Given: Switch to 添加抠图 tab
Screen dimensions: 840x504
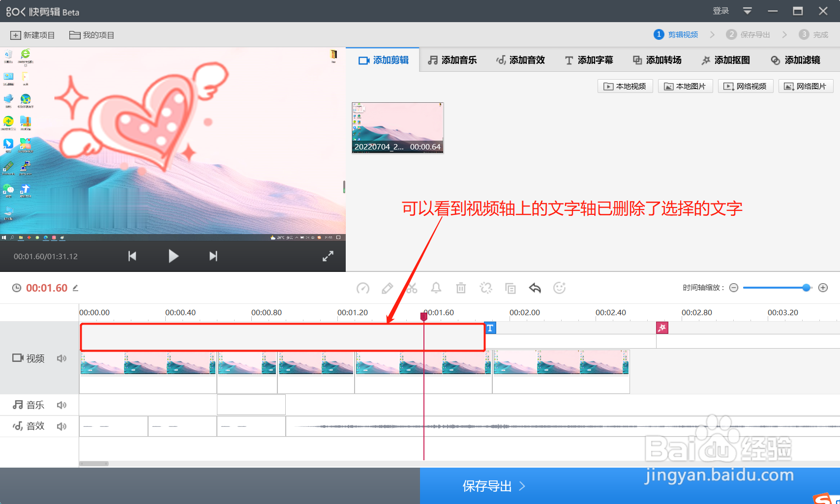Looking at the screenshot, I should coord(725,60).
